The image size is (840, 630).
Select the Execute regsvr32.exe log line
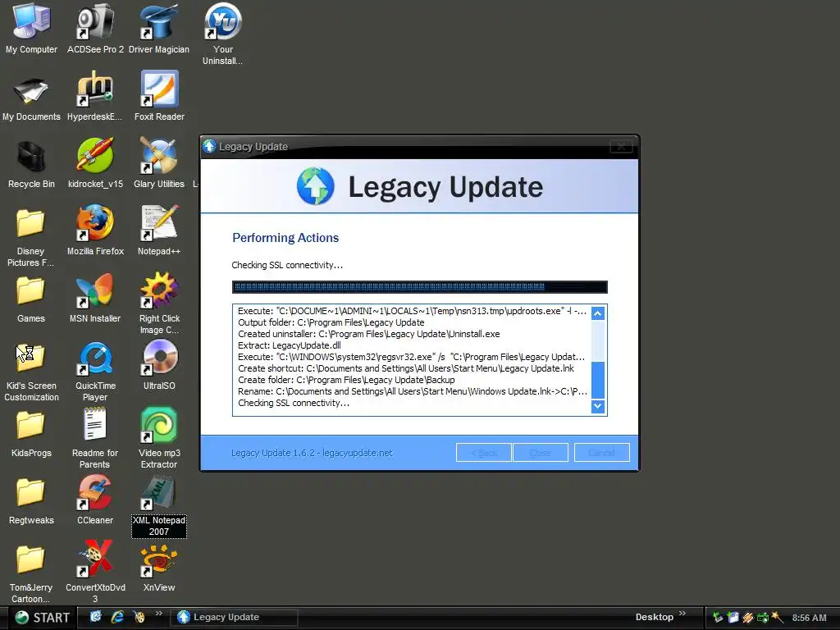tap(411, 357)
